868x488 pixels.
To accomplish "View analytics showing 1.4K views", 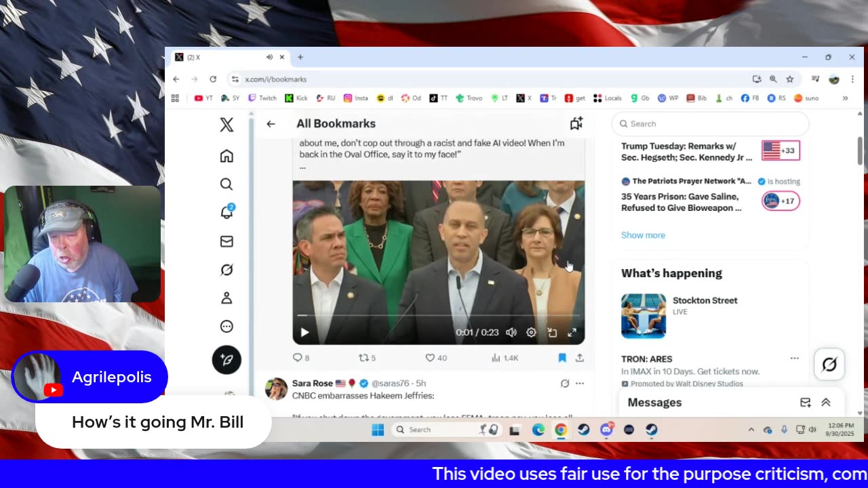I will 505,358.
